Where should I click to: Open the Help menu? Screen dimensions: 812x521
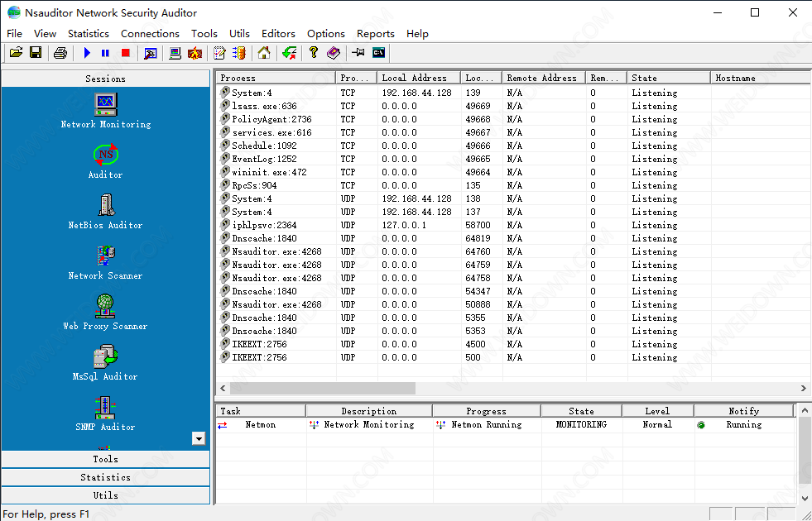tap(417, 34)
